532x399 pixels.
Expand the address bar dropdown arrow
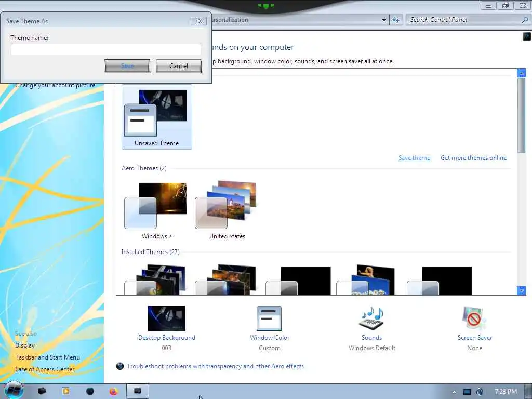384,20
